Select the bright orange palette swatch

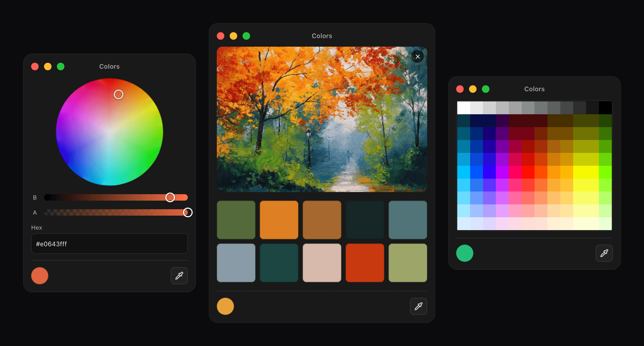(x=279, y=220)
